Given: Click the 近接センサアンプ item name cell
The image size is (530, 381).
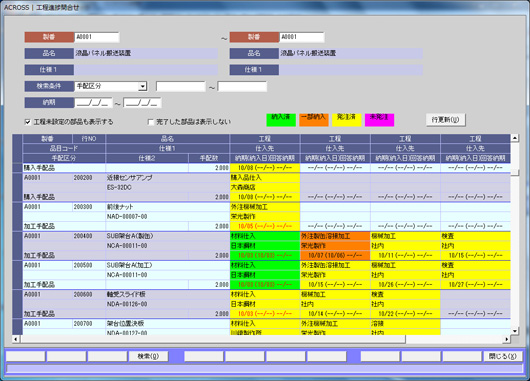Looking at the screenshot, I should tap(167, 177).
